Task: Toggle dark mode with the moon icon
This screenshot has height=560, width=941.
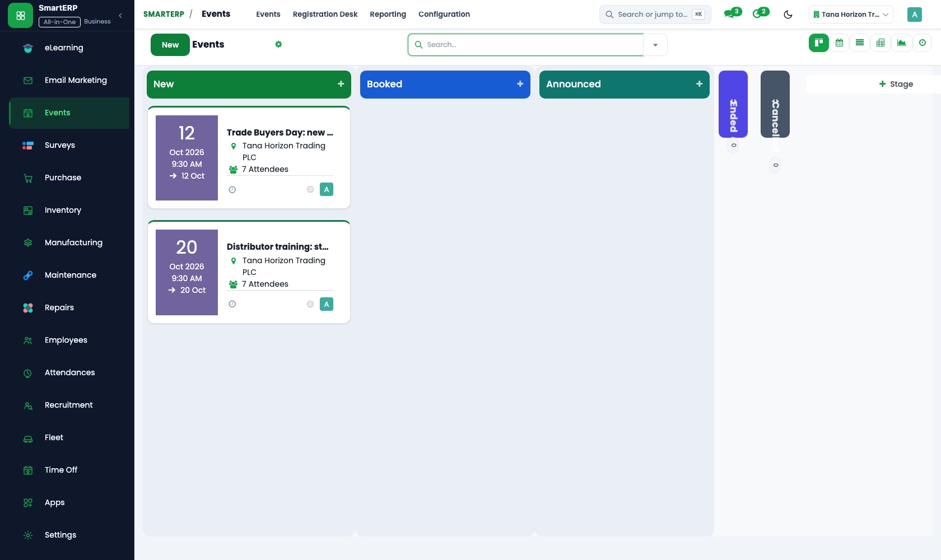Action: 788,15
